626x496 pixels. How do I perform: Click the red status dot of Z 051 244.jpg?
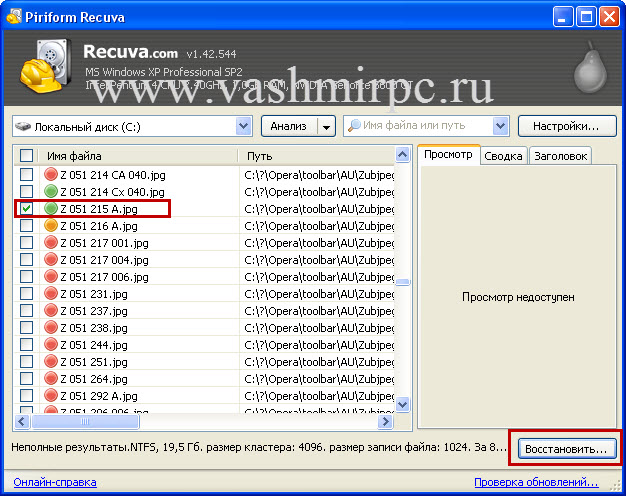click(x=51, y=344)
